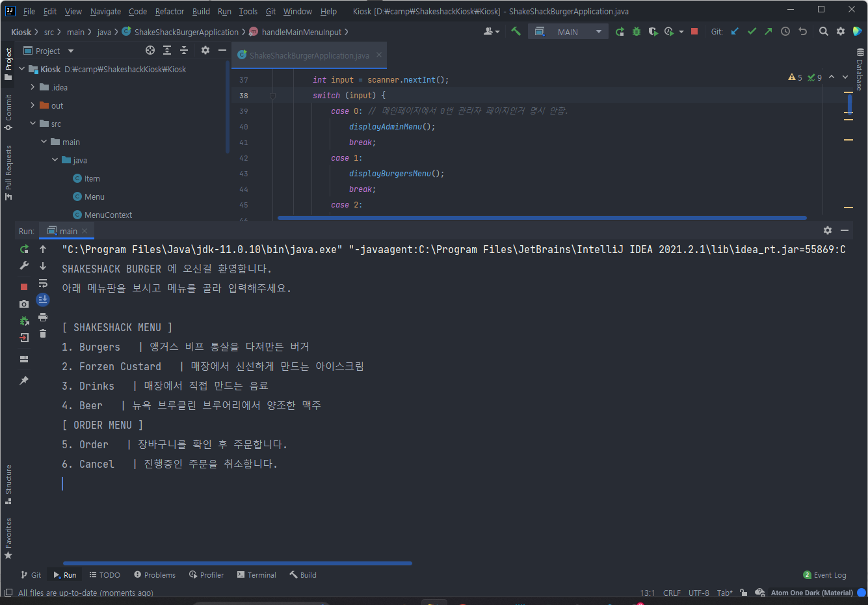Clear console with trash can icon
Image resolution: width=868 pixels, height=605 pixels.
click(x=43, y=334)
